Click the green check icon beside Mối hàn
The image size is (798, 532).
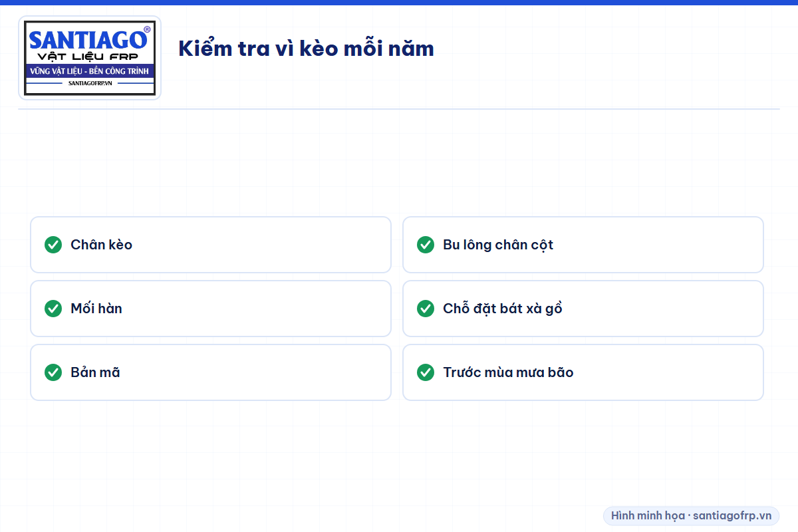pos(53,309)
